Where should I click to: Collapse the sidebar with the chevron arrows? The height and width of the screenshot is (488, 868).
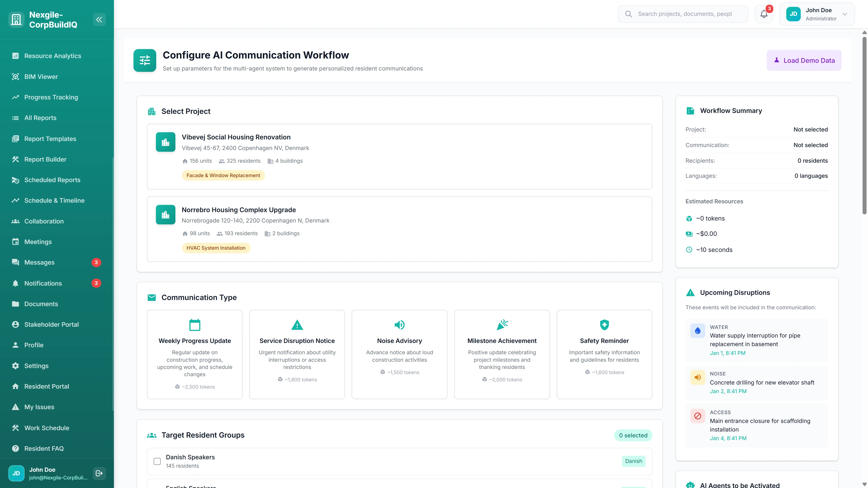(99, 19)
